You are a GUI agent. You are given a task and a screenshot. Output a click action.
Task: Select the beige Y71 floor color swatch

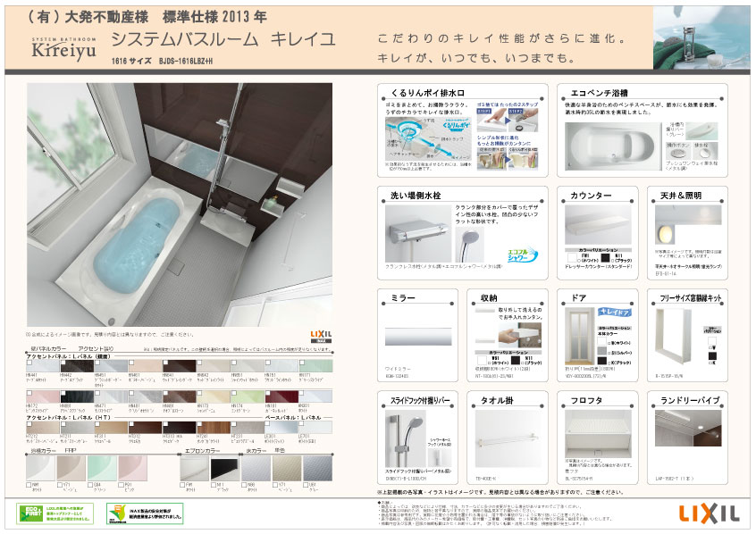(x=286, y=469)
